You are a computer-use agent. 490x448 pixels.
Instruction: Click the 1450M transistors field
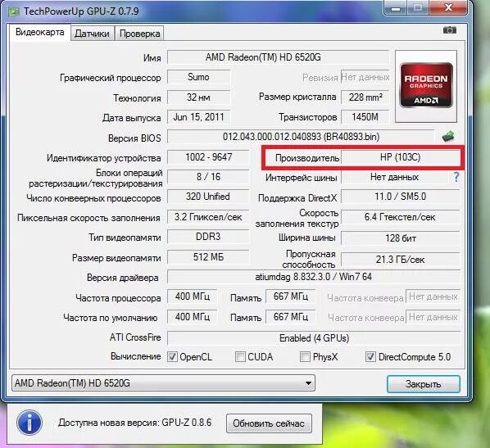[x=365, y=117]
